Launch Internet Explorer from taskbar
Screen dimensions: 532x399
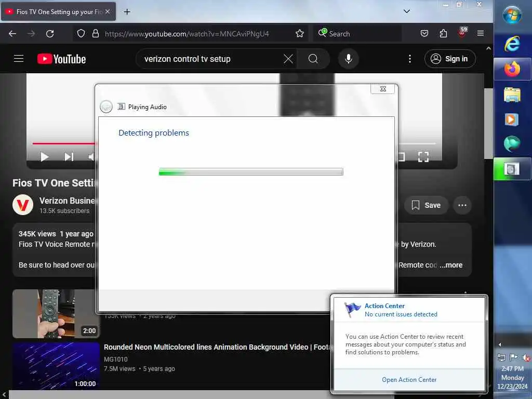pos(512,44)
